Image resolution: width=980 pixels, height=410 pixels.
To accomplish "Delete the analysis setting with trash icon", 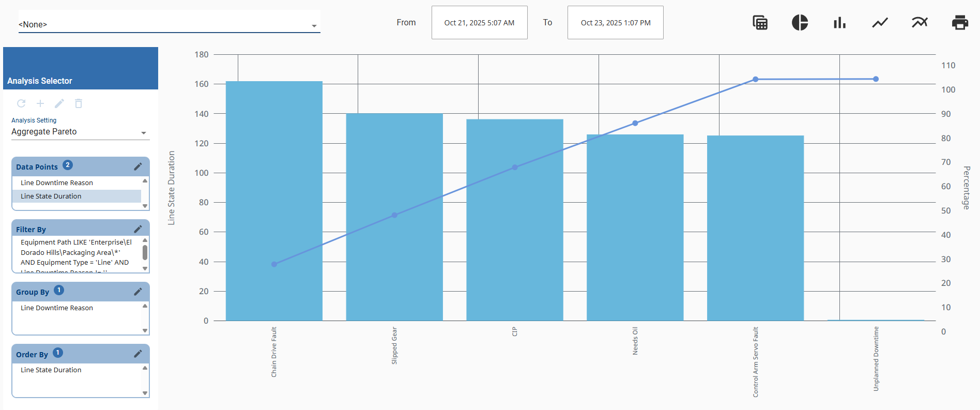I will pyautogui.click(x=79, y=103).
